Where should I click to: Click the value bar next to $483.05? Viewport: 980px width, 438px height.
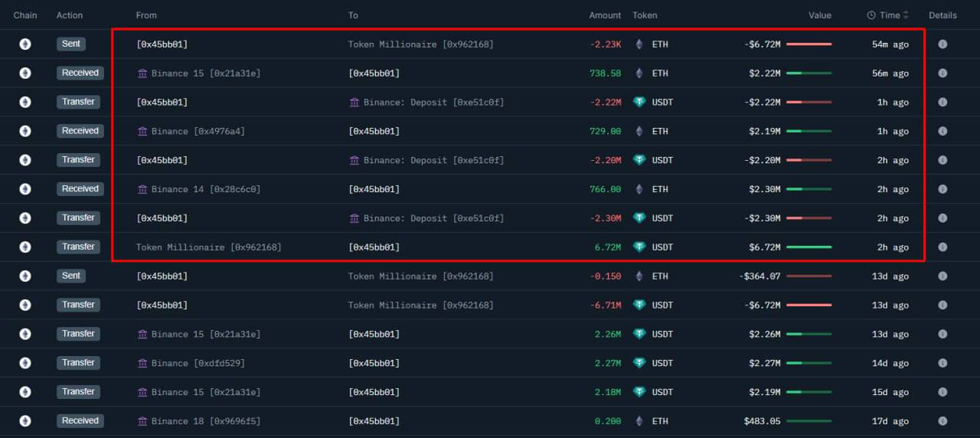pos(808,421)
